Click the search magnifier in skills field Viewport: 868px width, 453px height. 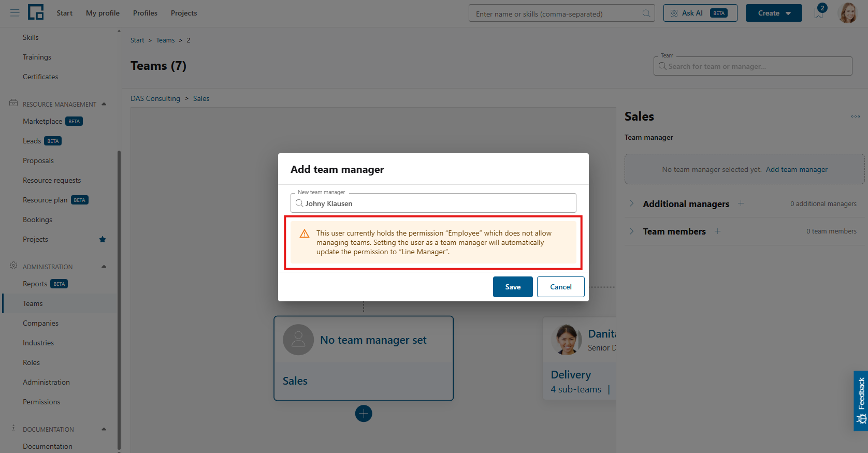[646, 13]
